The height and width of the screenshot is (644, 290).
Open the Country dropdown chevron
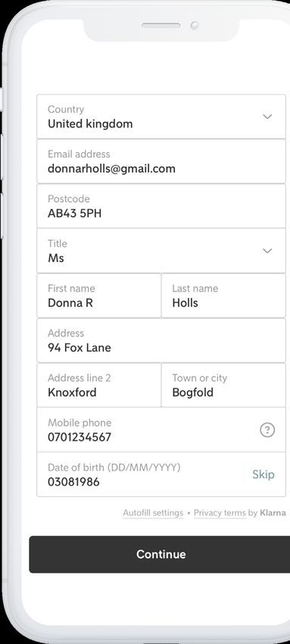point(267,117)
